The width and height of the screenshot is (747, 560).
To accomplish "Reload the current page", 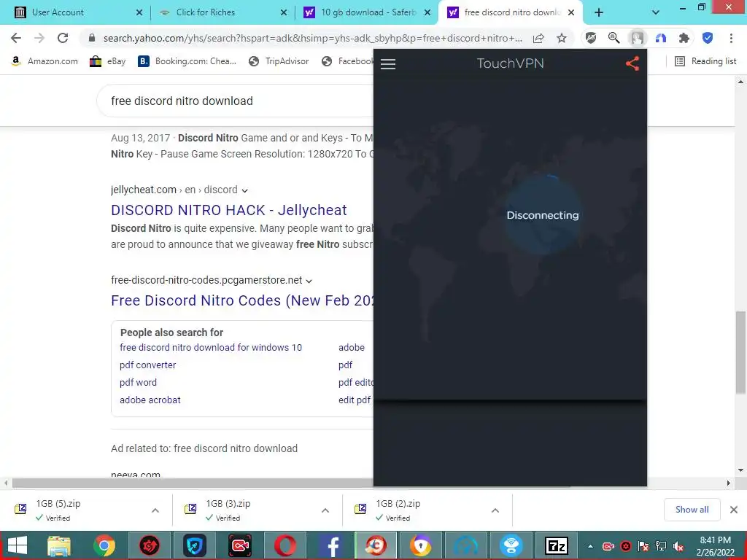I will click(63, 38).
